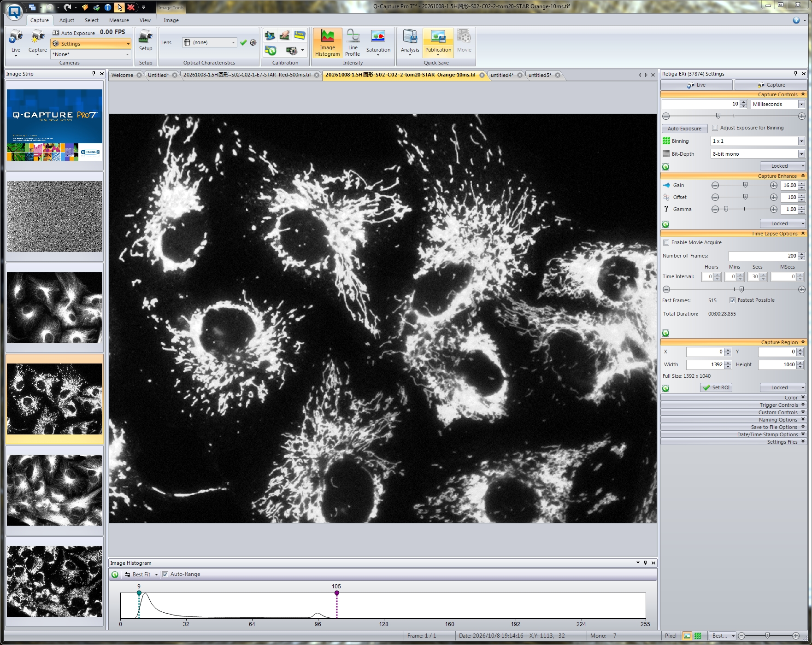
Task: Switch to the Adjust ribbon tab
Action: pyautogui.click(x=67, y=20)
